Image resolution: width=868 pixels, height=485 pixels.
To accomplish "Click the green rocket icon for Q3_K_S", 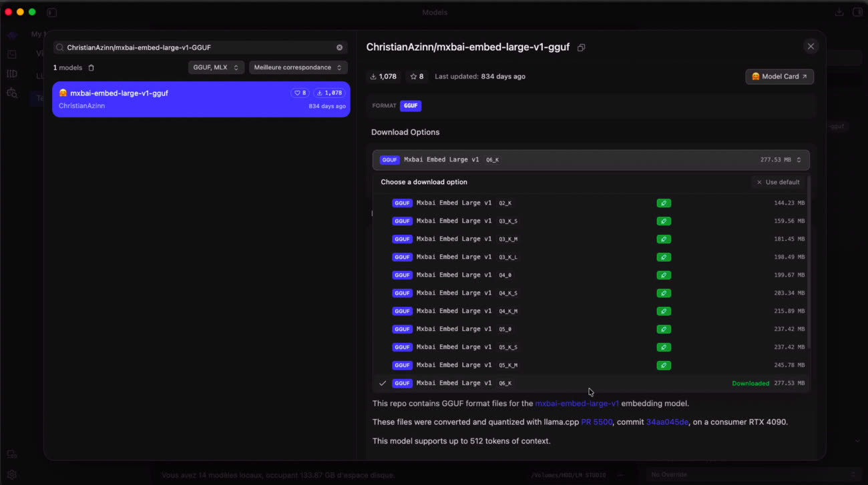I will pos(663,221).
